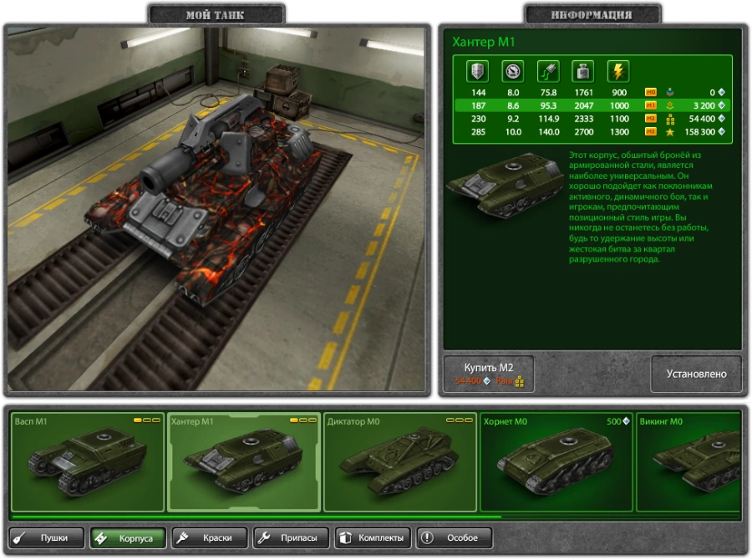
Task: Click the crystal icon next to 3 200
Action: point(721,105)
